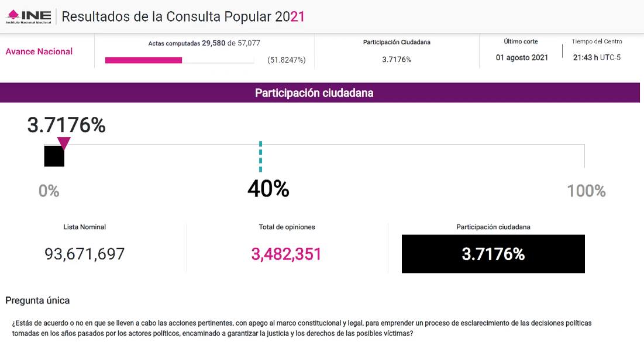644x342 pixels.
Task: Click the large 40% threshold label
Action: tap(268, 189)
